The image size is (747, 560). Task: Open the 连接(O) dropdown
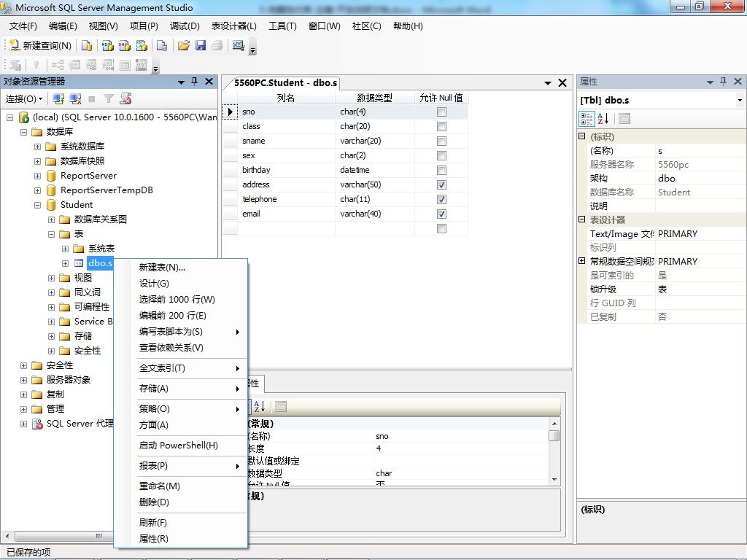click(x=24, y=98)
